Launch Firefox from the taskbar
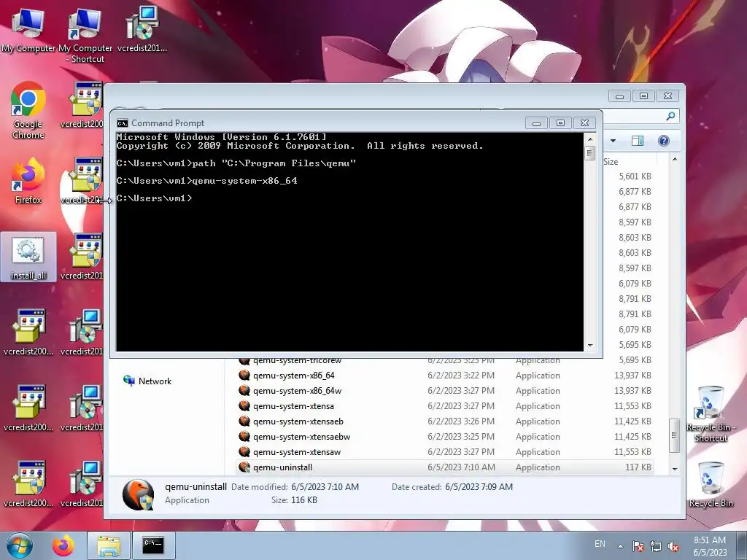The width and height of the screenshot is (747, 560). tap(63, 545)
